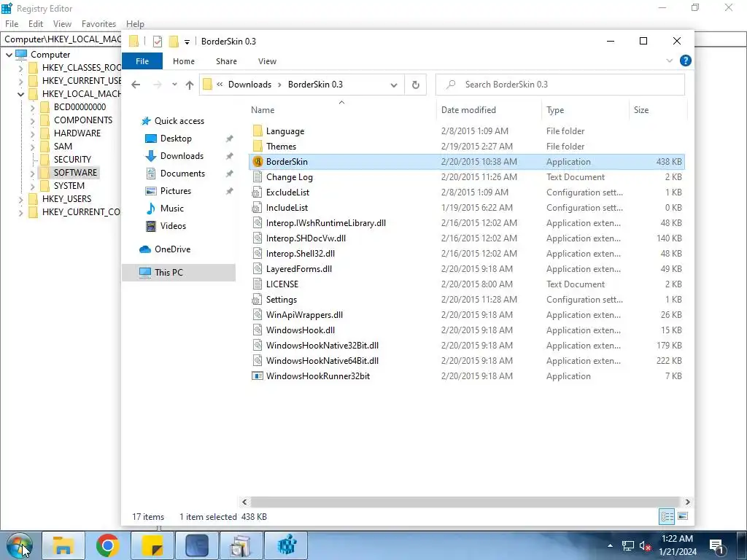Click the muted volume tray icon
747x560 pixels.
(x=645, y=545)
